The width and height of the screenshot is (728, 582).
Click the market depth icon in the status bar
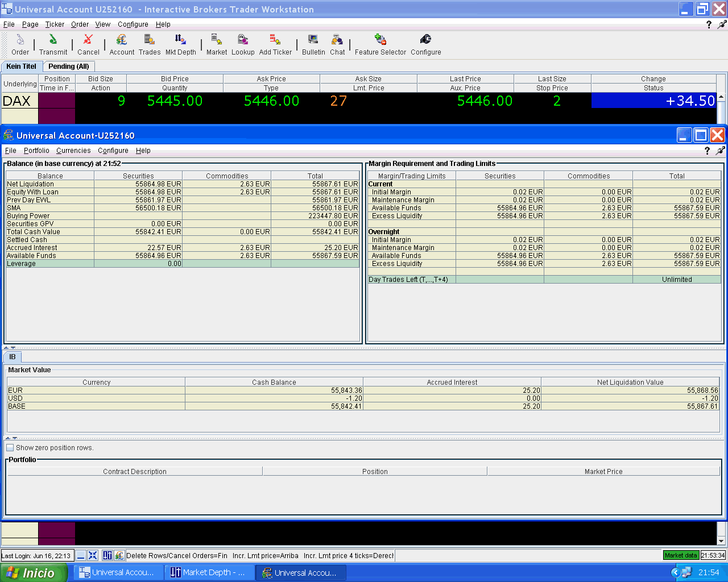coord(107,555)
